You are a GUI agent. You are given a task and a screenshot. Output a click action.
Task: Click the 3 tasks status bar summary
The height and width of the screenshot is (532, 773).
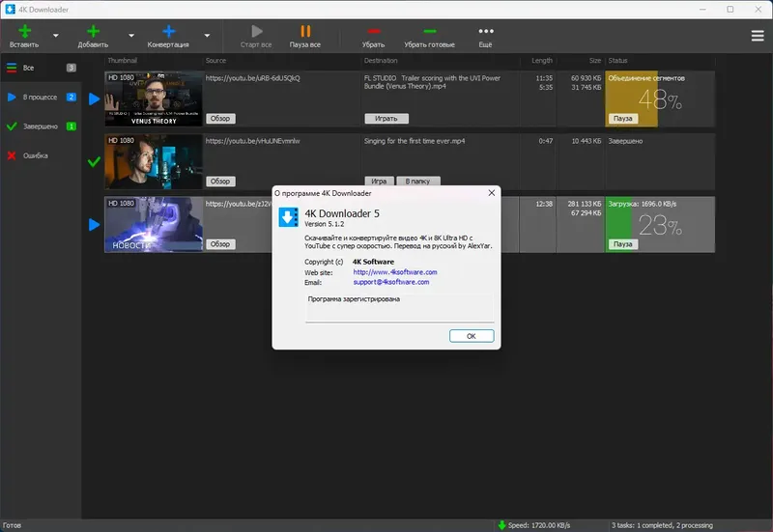coord(662,525)
